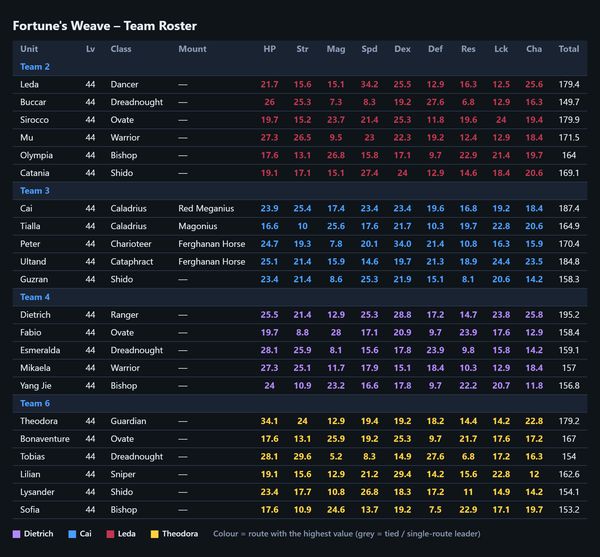The width and height of the screenshot is (600, 557).
Task: Select the unit name Cai in table
Action: [26, 208]
